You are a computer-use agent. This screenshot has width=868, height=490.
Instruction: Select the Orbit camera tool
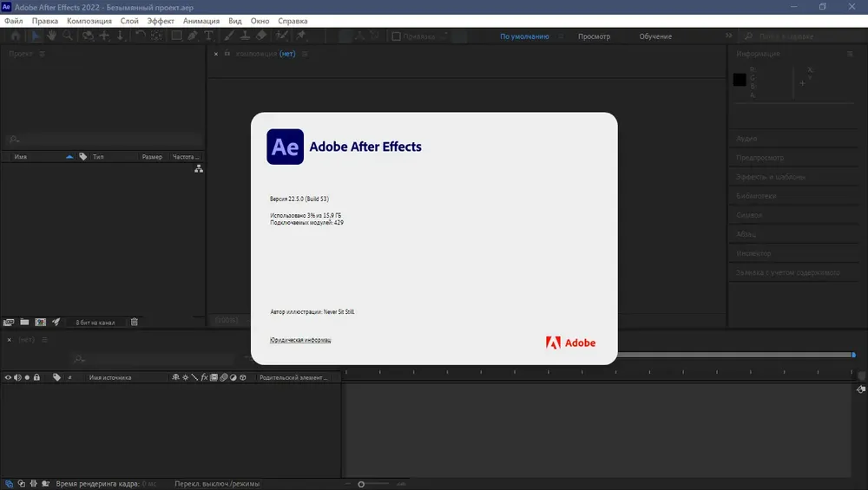pos(88,36)
